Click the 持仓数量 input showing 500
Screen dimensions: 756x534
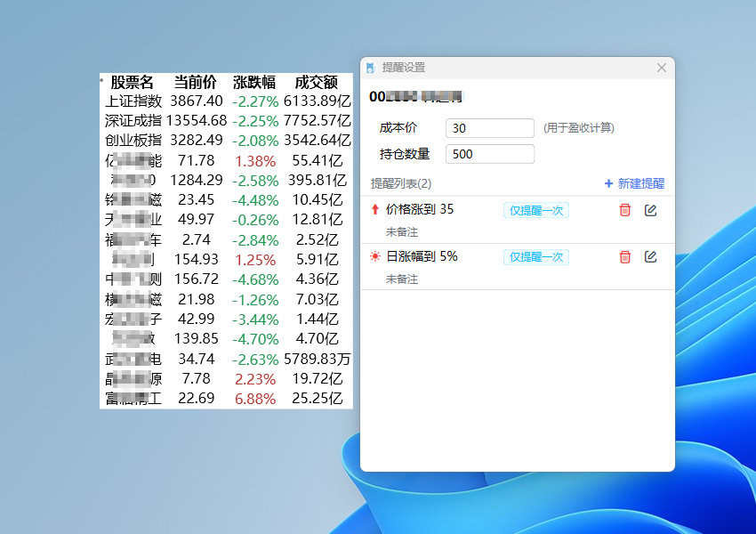point(490,153)
